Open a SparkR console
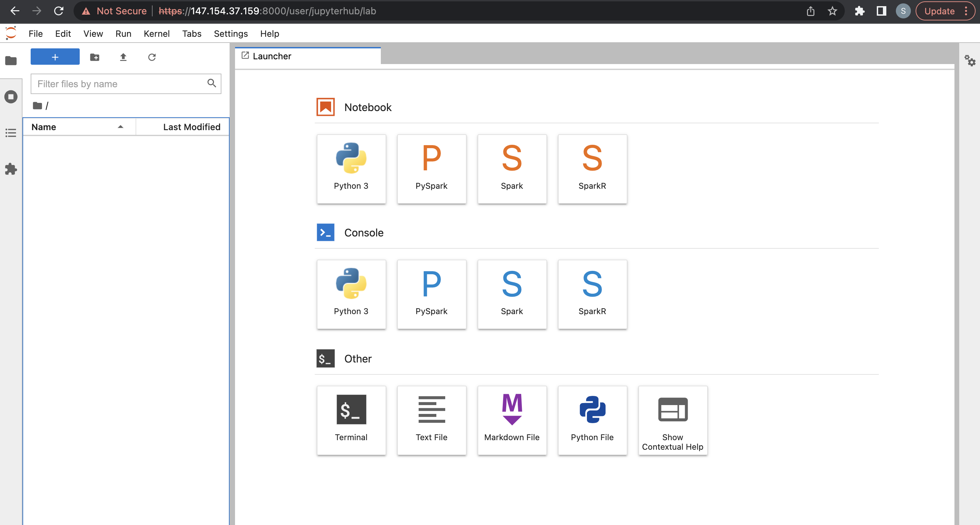The height and width of the screenshot is (525, 980). click(592, 294)
